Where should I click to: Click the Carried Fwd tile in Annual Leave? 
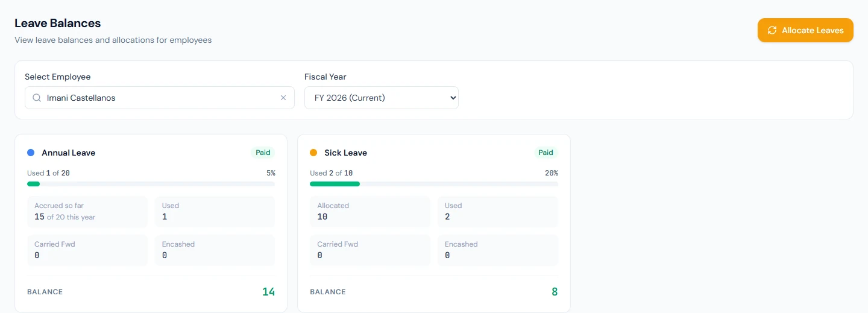87,250
